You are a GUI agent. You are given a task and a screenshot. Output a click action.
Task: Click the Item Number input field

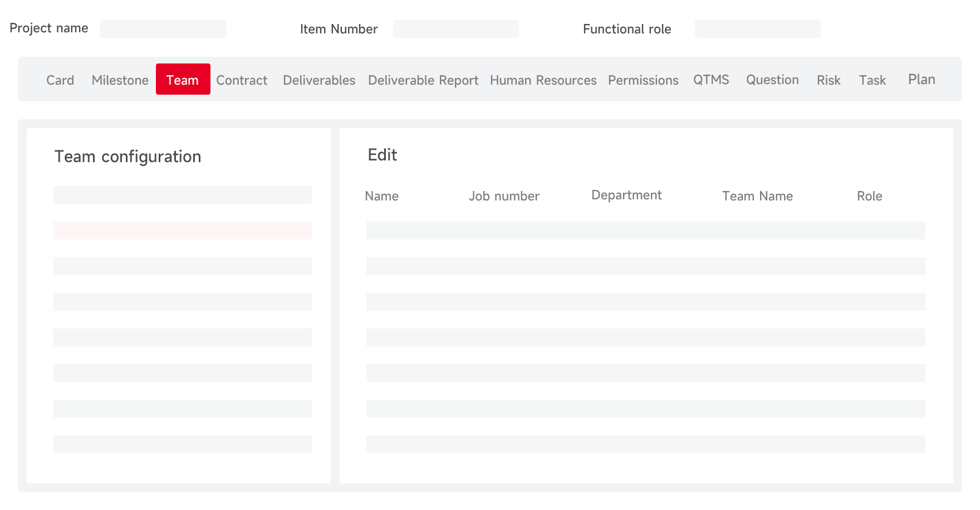pos(456,29)
